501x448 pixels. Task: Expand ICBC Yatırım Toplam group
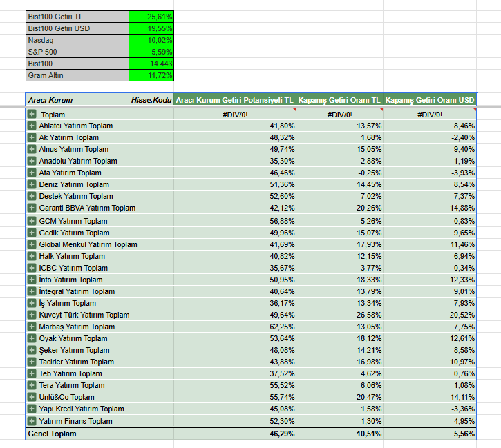(x=32, y=268)
